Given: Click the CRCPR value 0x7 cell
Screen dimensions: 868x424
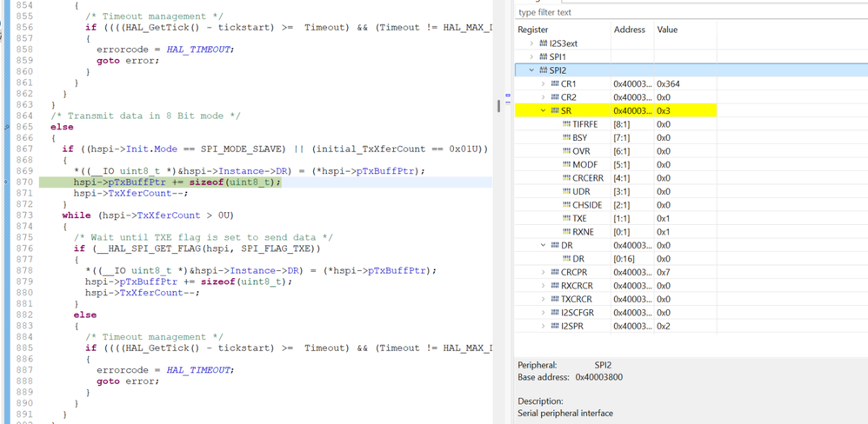Looking at the screenshot, I should click(x=684, y=272).
